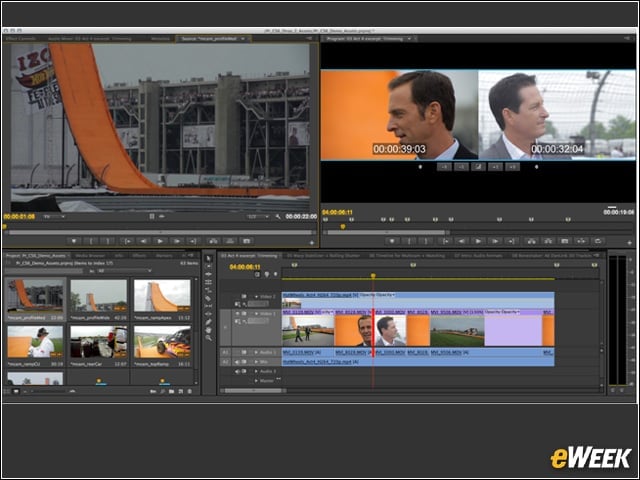Switch to the Metadata tab

pos(160,39)
